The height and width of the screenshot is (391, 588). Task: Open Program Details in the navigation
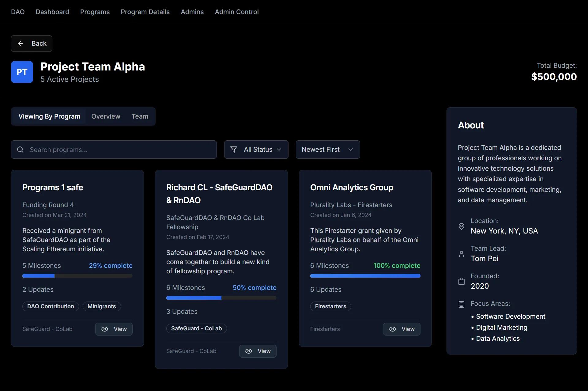(145, 12)
